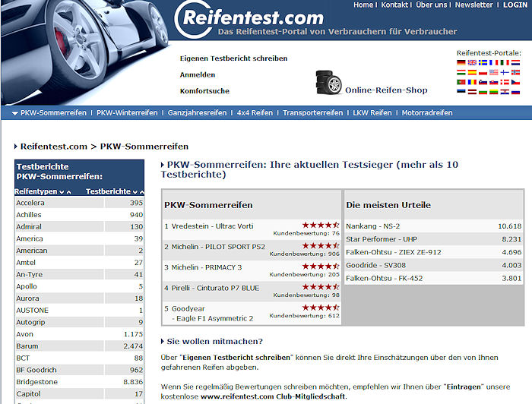Sort Testberichte descending with down chevron
The width and height of the screenshot is (532, 404).
pyautogui.click(x=135, y=192)
